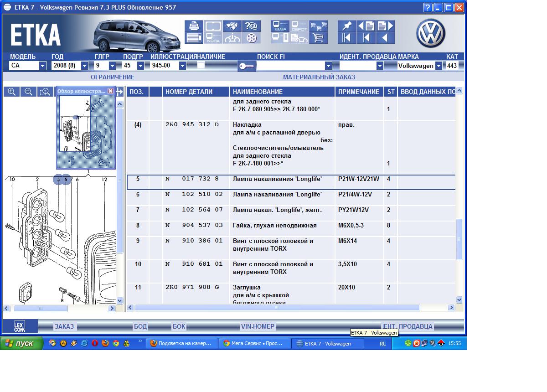
Task: Toggle the НАЛИЧИЕ availability checkbox
Action: pyautogui.click(x=201, y=66)
